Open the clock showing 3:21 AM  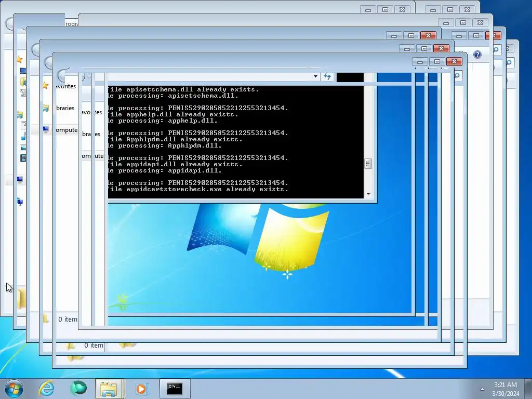point(506,389)
